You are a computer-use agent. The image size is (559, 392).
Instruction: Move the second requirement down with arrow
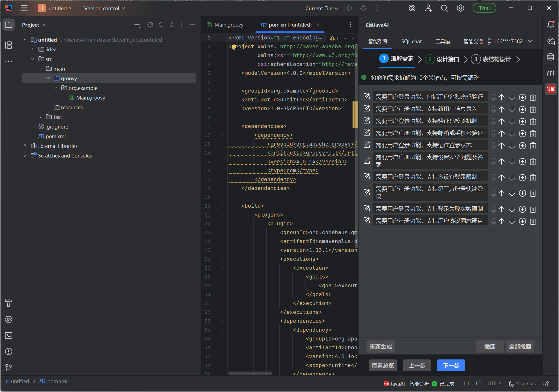click(512, 109)
